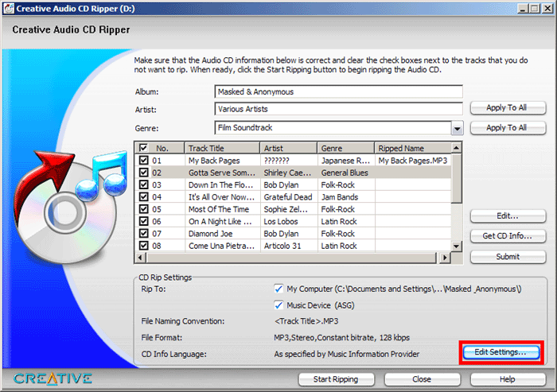Click the Start Ripping button
The image size is (557, 392).
[336, 379]
